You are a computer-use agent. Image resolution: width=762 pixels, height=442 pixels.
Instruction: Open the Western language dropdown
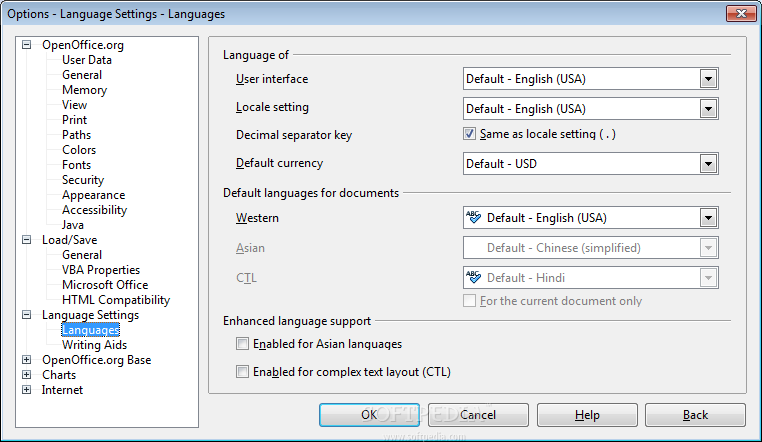pyautogui.click(x=708, y=218)
